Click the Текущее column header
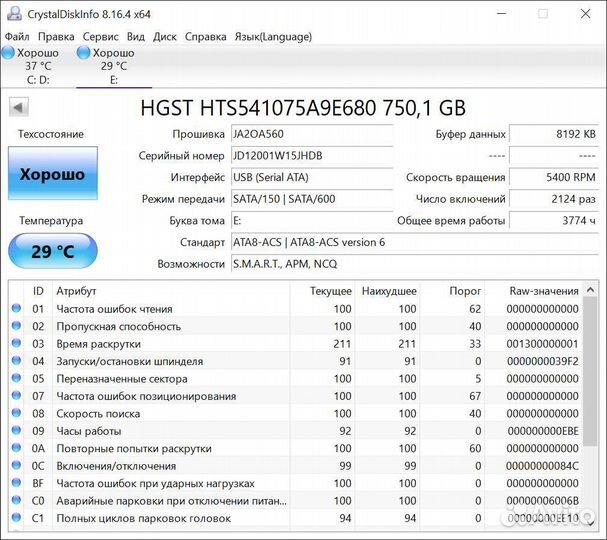This screenshot has height=540, width=607. click(x=322, y=291)
